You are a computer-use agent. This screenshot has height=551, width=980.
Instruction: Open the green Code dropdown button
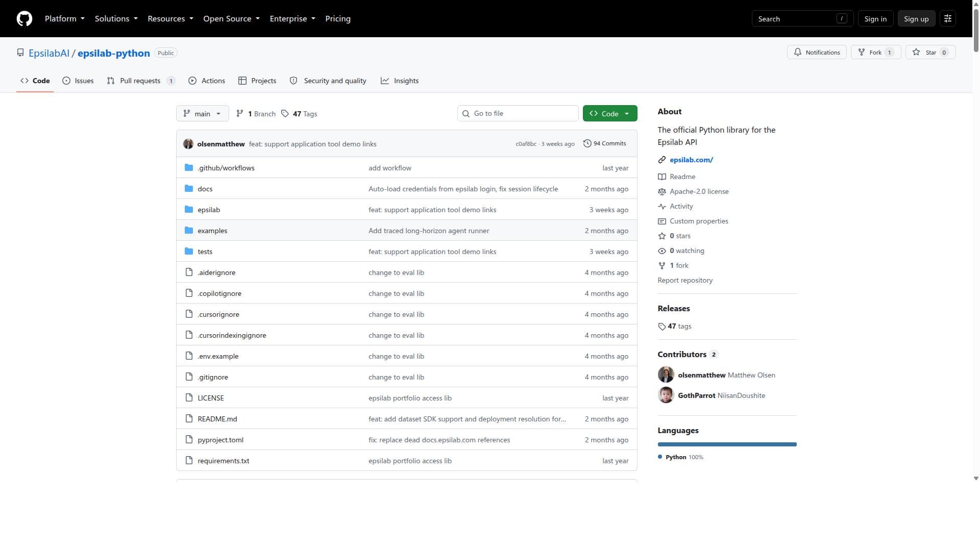tap(610, 114)
